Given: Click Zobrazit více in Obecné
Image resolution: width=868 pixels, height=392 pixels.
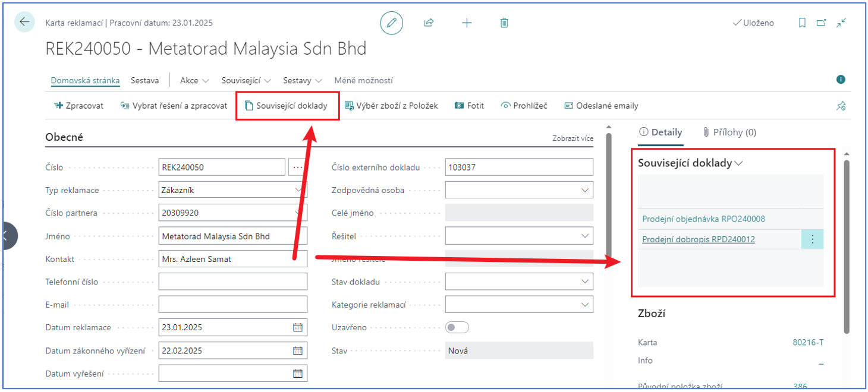Looking at the screenshot, I should 573,138.
